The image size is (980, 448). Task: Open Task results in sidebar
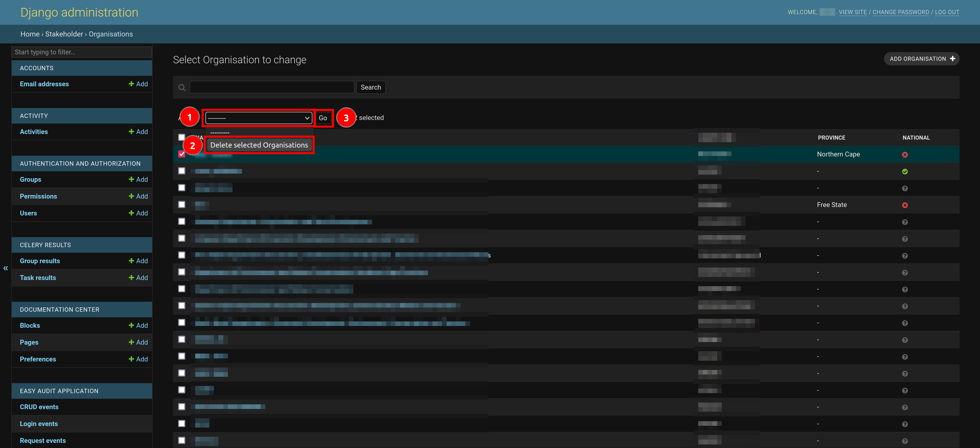38,278
